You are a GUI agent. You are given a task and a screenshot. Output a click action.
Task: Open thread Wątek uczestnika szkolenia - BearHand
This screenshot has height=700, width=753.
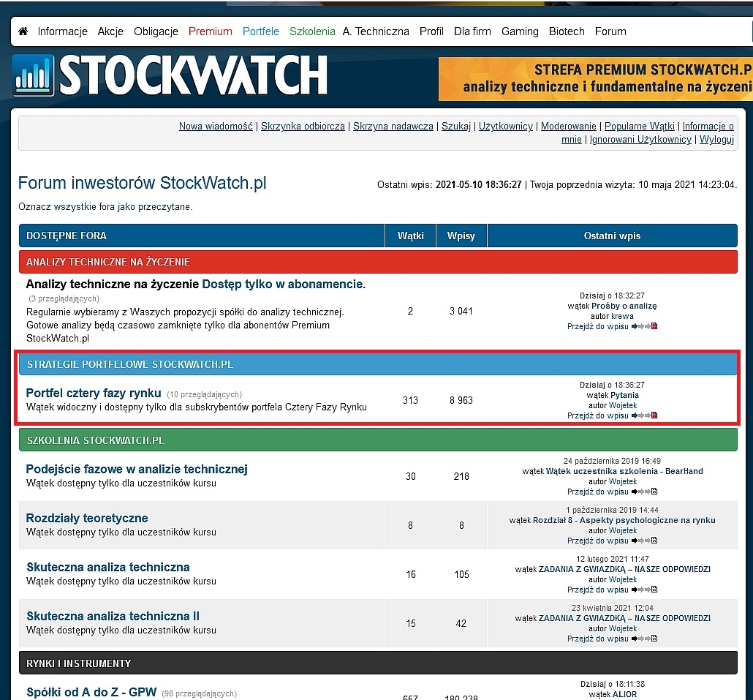(x=624, y=471)
